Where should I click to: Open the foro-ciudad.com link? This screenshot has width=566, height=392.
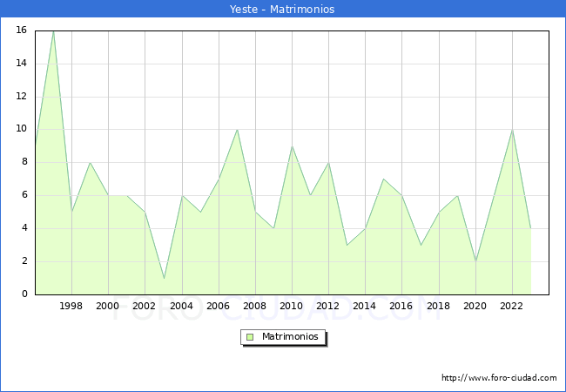pyautogui.click(x=499, y=378)
